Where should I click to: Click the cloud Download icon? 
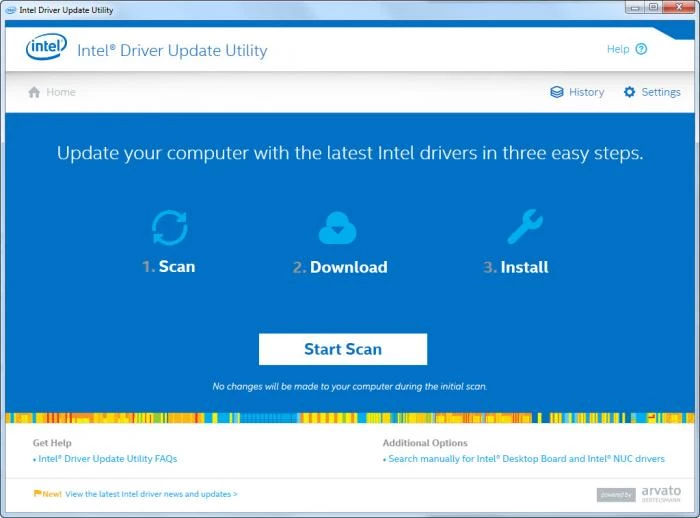coord(337,228)
